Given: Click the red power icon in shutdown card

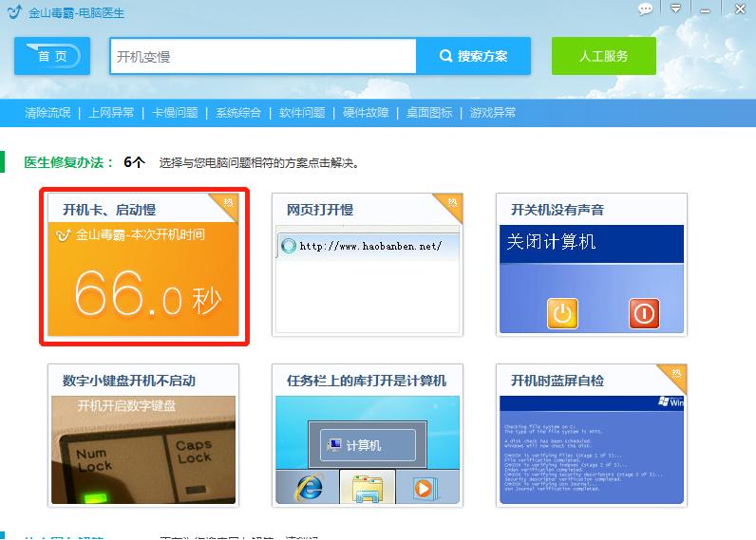Looking at the screenshot, I should 644,313.
